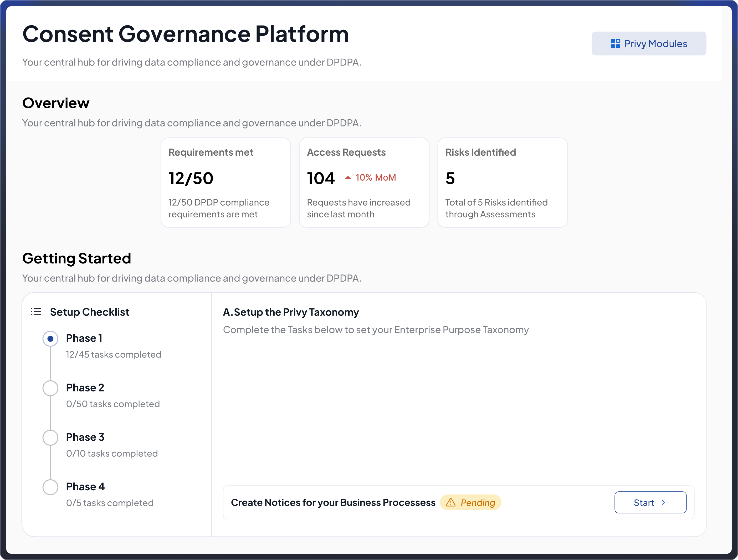
Task: Open the Privy Modules button
Action: (649, 44)
